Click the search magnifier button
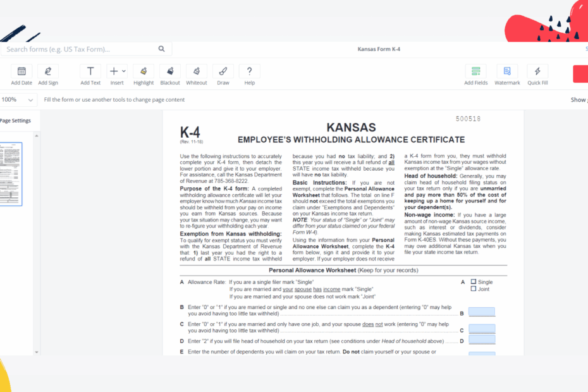Screen dimensions: 588x392 pos(161,49)
